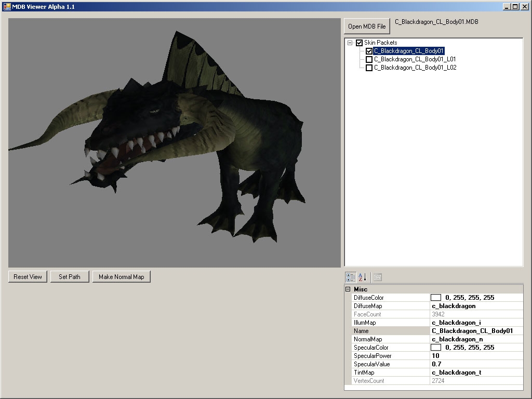Sort properties with the Alphabetical icon
532x399 pixels.
coord(362,277)
